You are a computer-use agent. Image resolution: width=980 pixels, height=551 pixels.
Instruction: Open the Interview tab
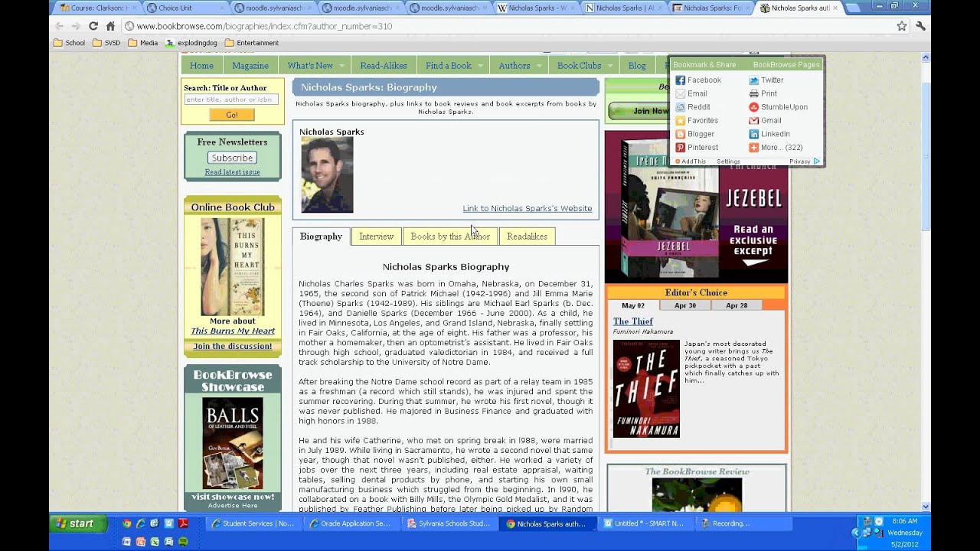[x=377, y=236]
